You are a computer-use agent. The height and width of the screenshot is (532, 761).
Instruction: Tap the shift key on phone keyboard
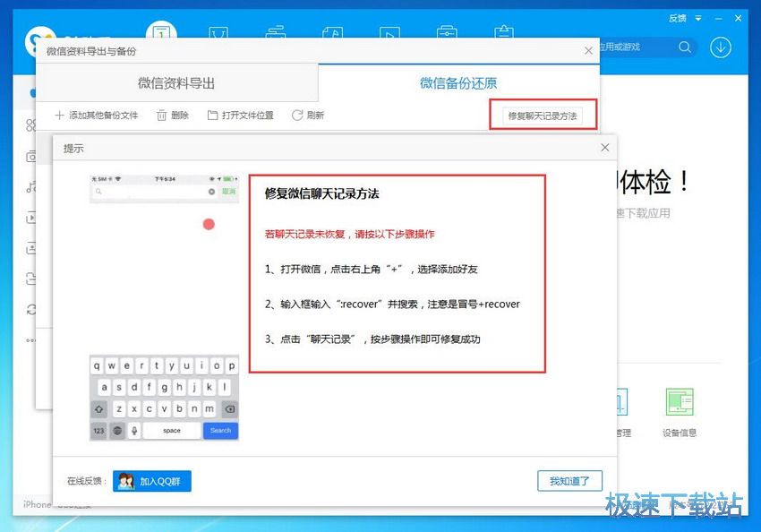point(99,409)
